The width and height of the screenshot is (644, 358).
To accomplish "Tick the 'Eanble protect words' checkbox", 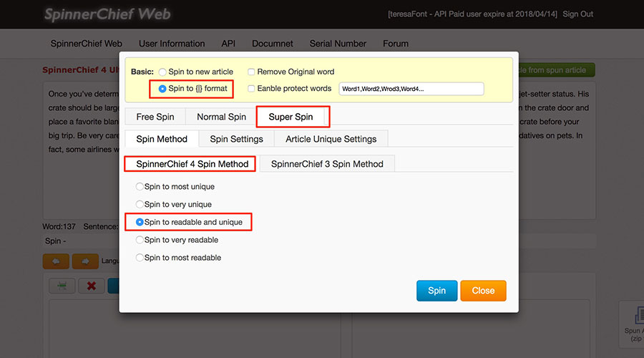I will click(x=251, y=89).
